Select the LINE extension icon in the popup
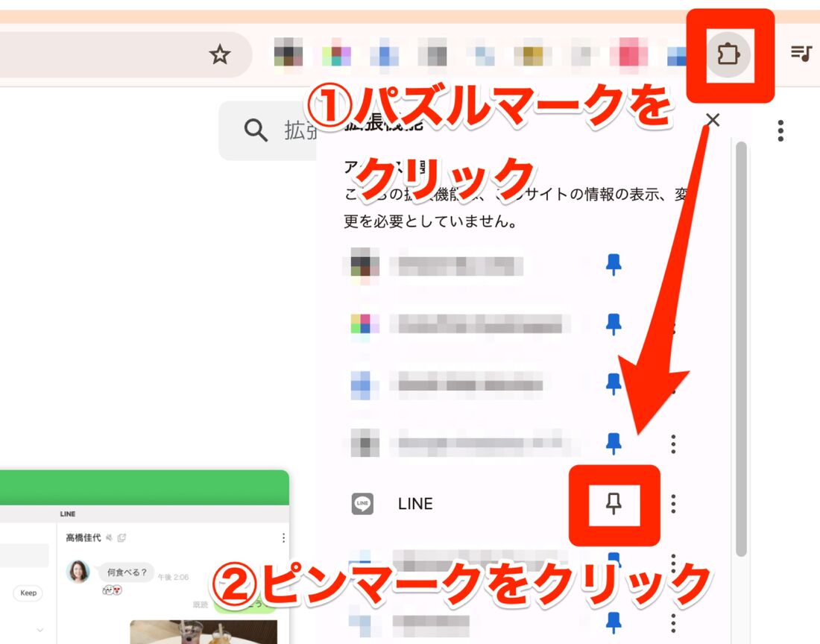 point(363,503)
